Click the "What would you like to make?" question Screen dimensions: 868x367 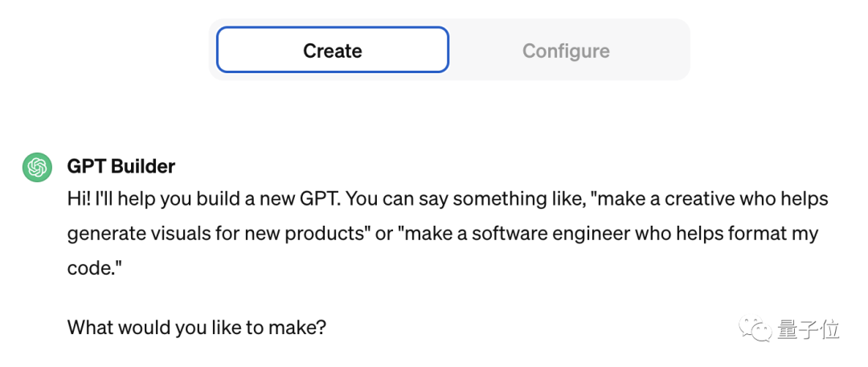(196, 328)
